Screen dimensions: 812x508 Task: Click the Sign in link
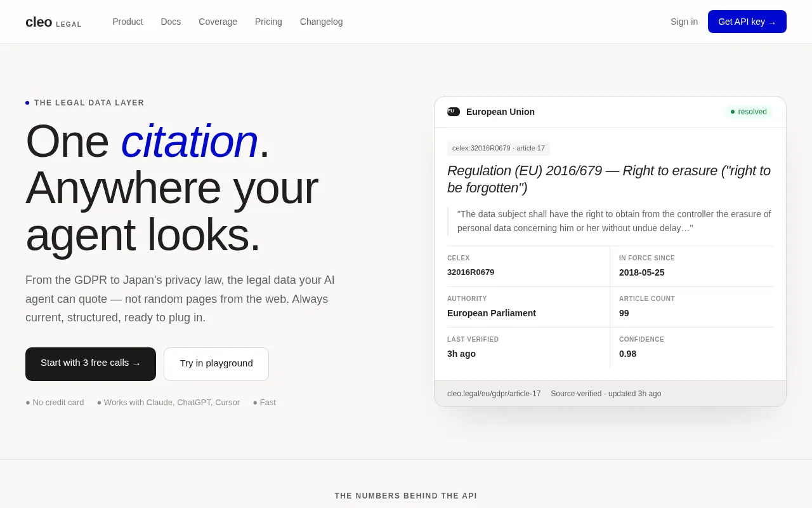684,22
